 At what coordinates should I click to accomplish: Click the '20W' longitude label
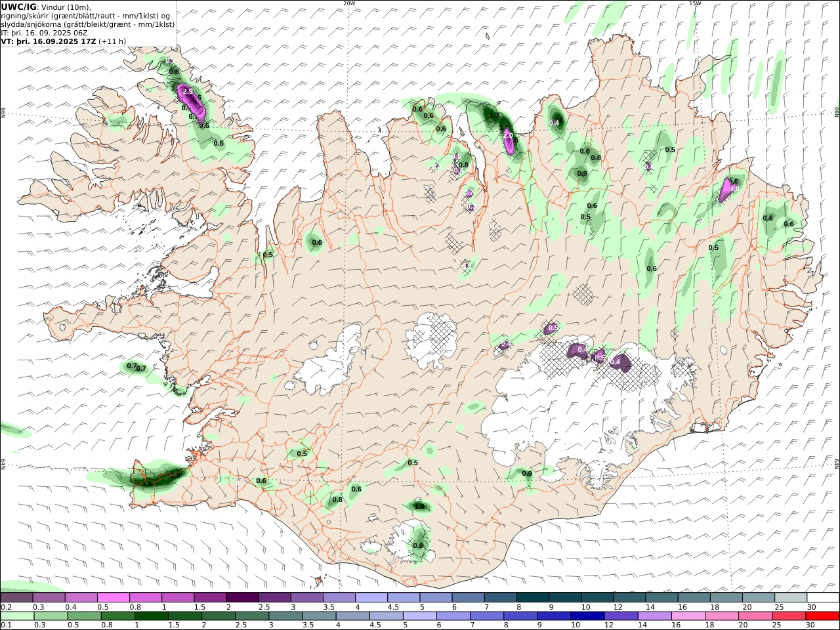point(349,3)
